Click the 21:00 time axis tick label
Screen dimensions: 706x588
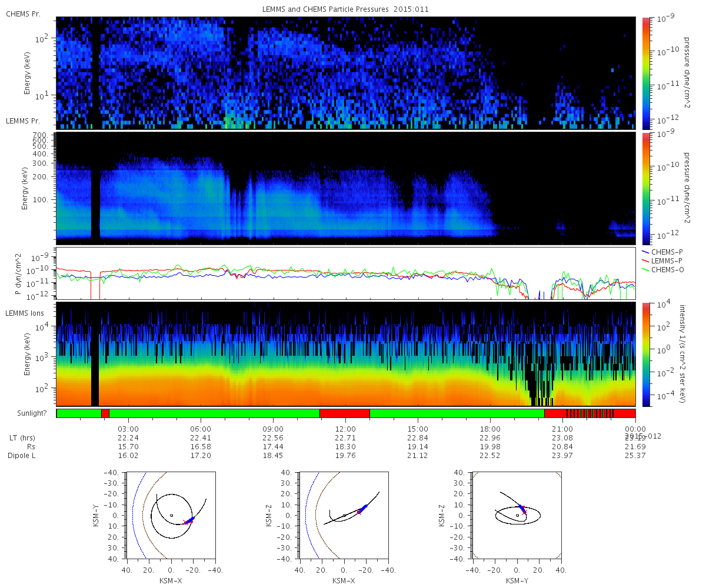click(x=563, y=429)
